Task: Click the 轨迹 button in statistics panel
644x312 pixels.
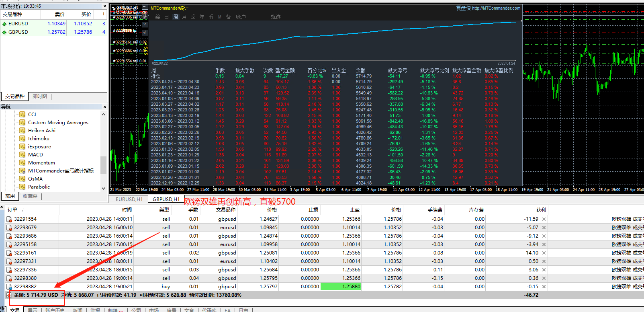Action: pos(276,17)
